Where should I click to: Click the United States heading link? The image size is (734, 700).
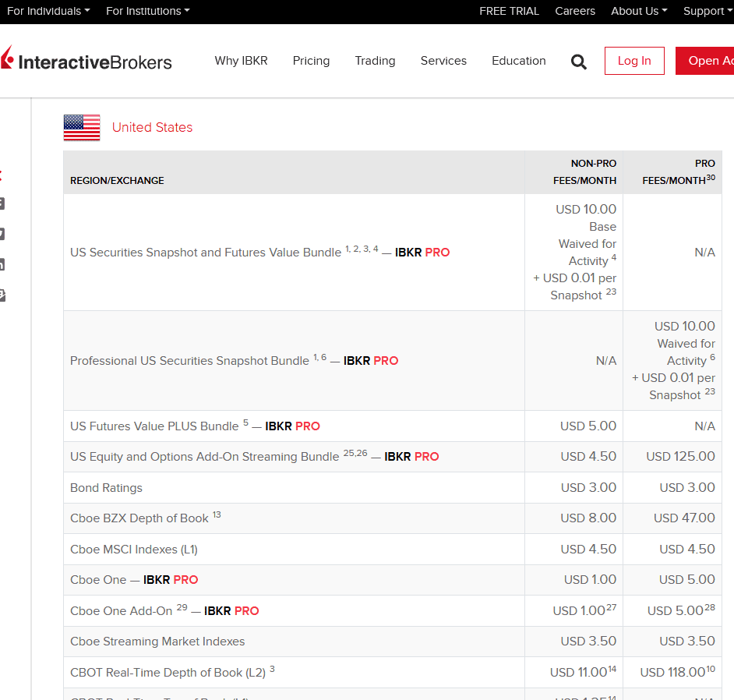click(x=152, y=127)
